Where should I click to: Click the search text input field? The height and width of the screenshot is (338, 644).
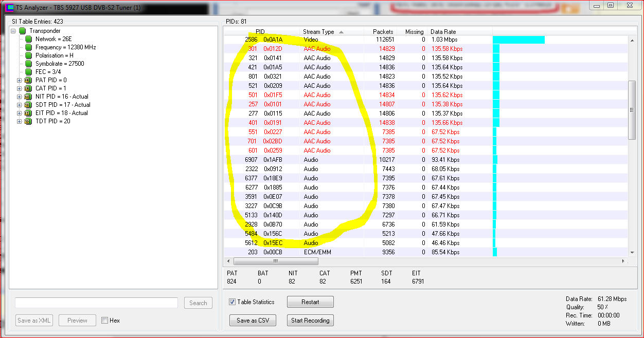coord(96,303)
